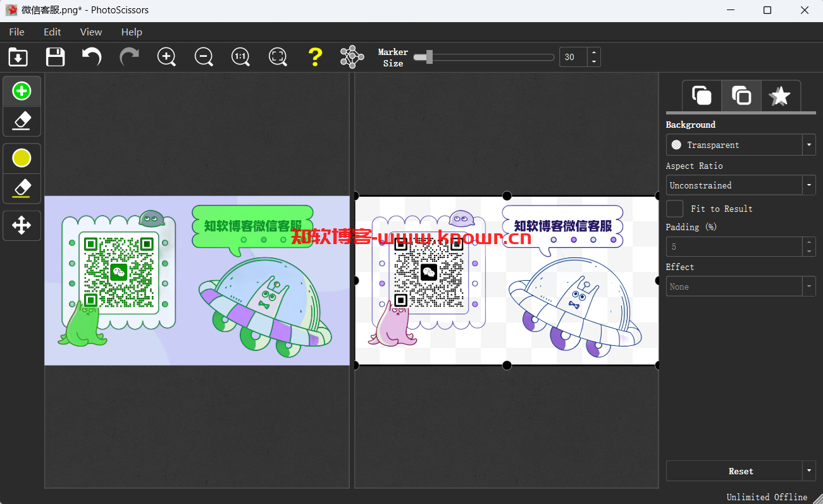Expand the Effect None dropdown

click(809, 286)
